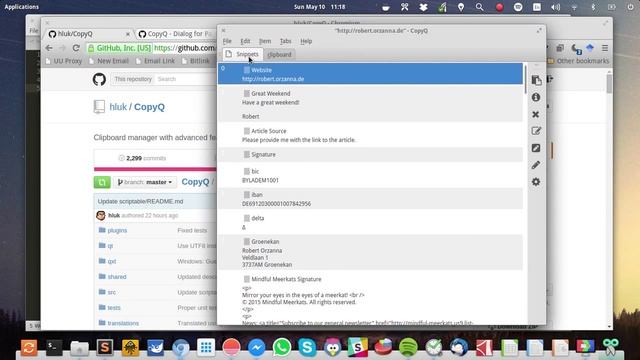Open the 'plugins' folder in the GitHub file list
Image resolution: width=640 pixels, height=360 pixels.
click(x=117, y=231)
